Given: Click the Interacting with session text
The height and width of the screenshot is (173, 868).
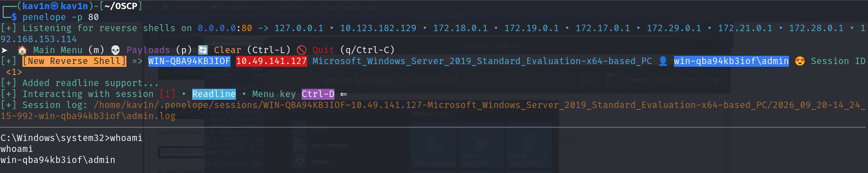Looking at the screenshot, I should [x=88, y=94].
